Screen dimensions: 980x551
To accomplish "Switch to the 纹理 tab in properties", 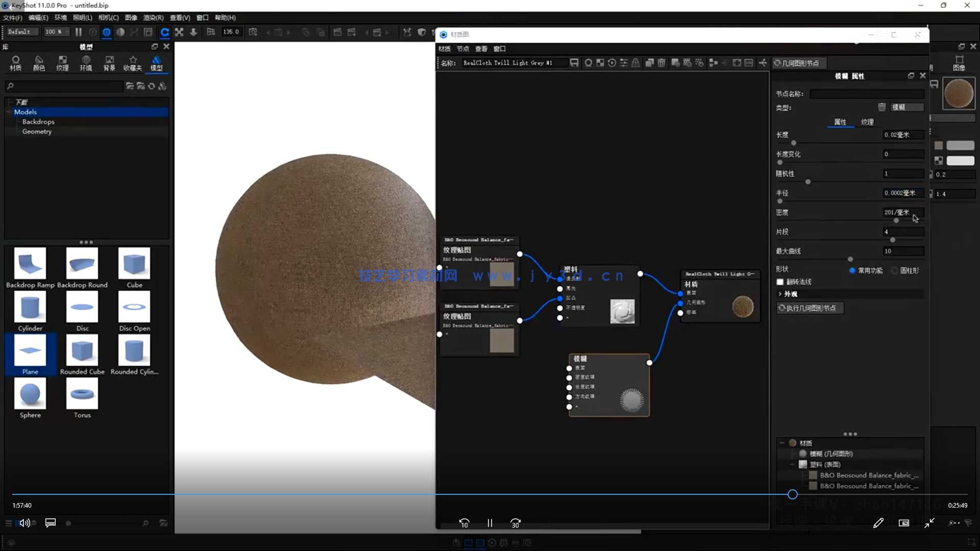I will point(867,122).
